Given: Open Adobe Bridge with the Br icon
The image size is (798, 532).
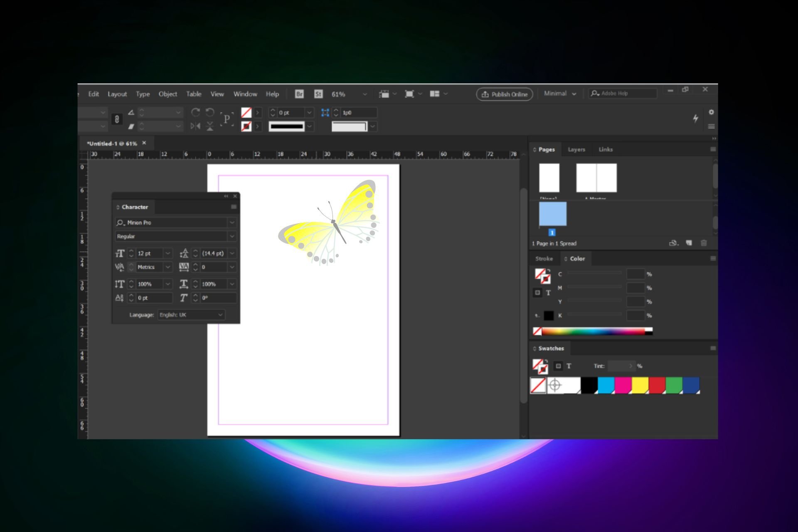Looking at the screenshot, I should click(299, 94).
